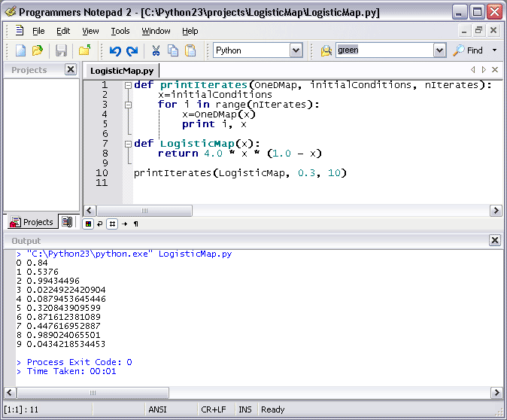The width and height of the screenshot is (507, 420).
Task: Toggle the paragraph end-of-line marker button
Action: point(136,224)
